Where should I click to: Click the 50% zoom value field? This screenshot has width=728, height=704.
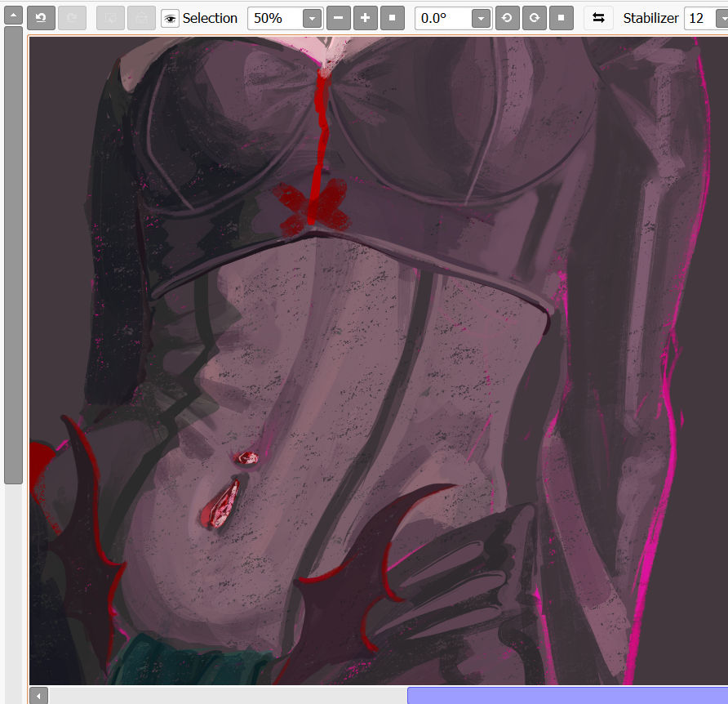[275, 19]
